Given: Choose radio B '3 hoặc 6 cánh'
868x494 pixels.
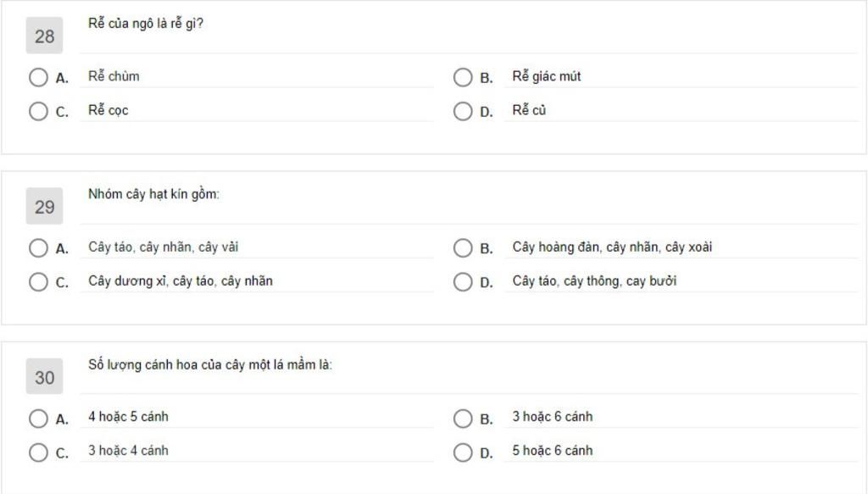Looking at the screenshot, I should pos(462,419).
